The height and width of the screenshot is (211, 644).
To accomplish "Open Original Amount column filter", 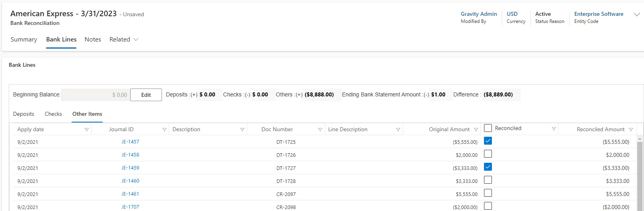I will tap(476, 130).
